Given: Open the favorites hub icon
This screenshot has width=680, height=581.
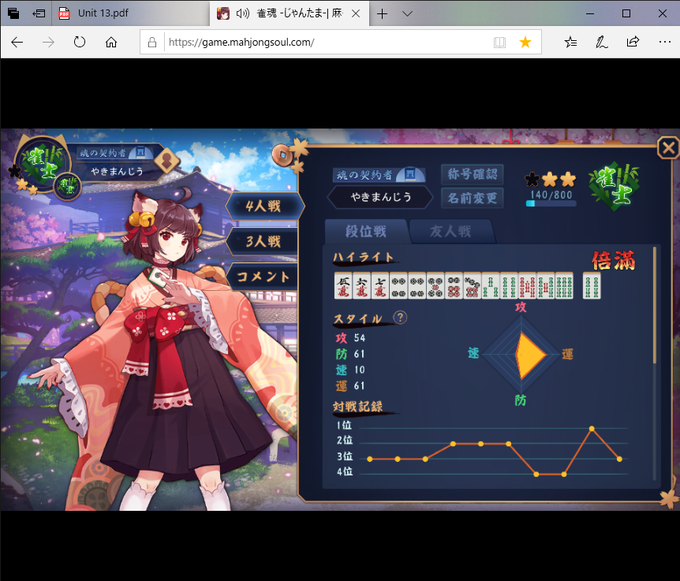Looking at the screenshot, I should click(571, 42).
